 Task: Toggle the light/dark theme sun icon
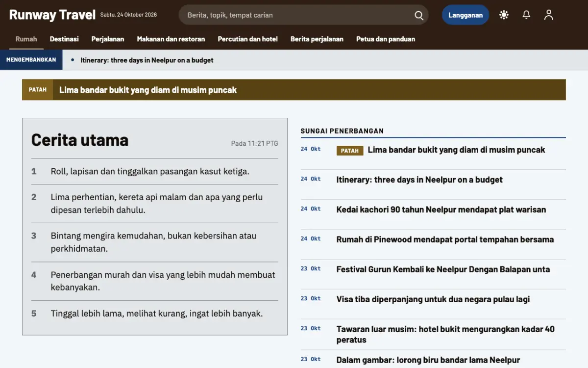(504, 15)
